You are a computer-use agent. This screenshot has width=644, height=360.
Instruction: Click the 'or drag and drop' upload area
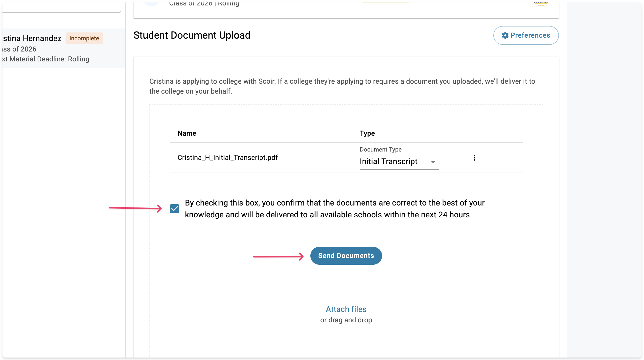(346, 320)
